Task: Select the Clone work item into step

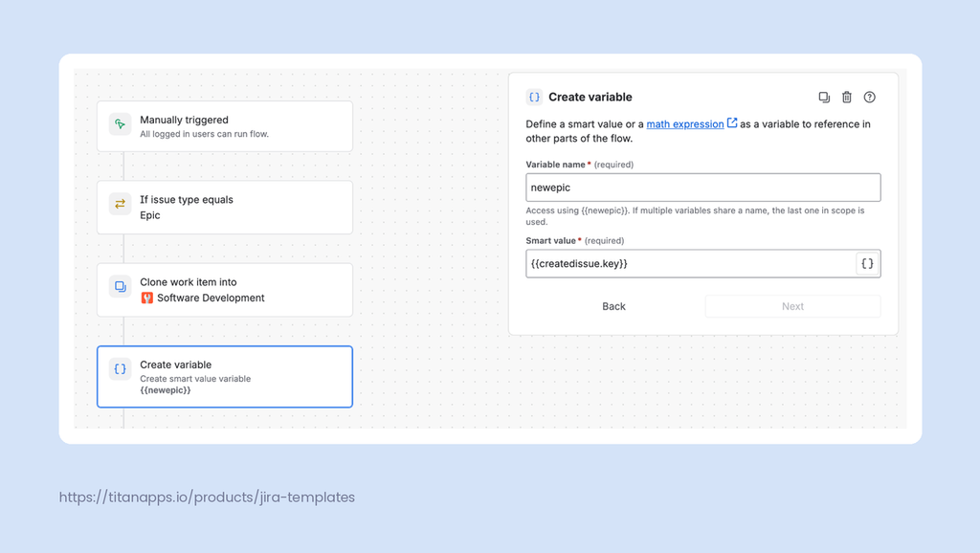Action: click(x=225, y=290)
